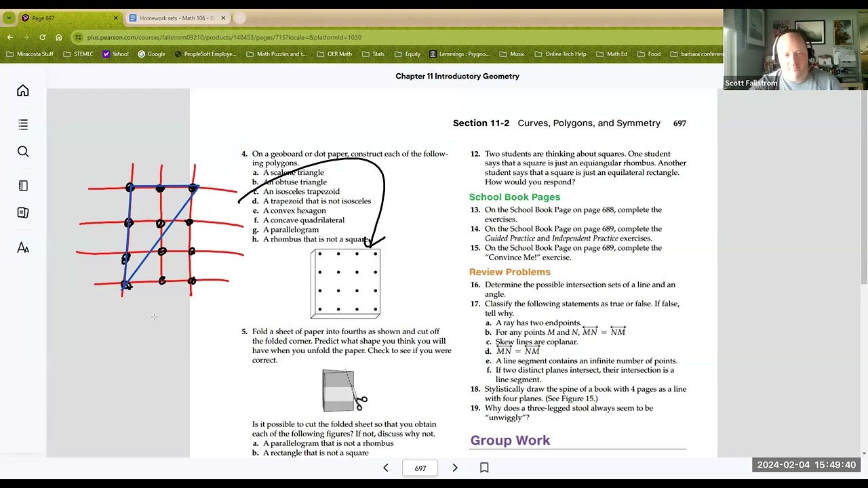This screenshot has height=488, width=868.
Task: Open the Math Ed bookmark folder
Action: pyautogui.click(x=612, y=54)
